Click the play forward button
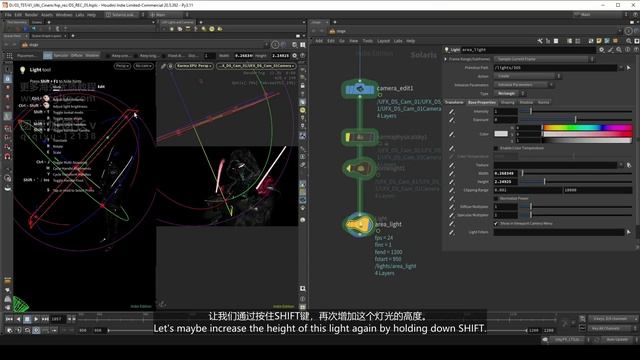Screen dimensions: 640x360 tap(36, 319)
